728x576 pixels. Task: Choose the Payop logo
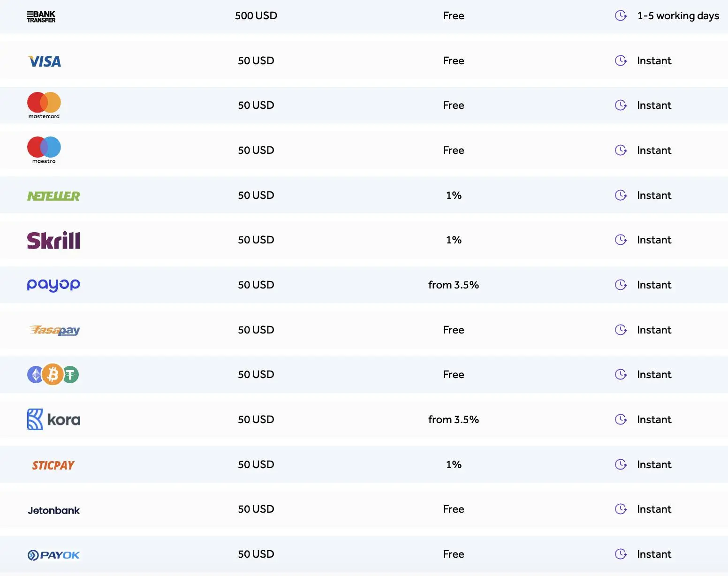pyautogui.click(x=53, y=285)
